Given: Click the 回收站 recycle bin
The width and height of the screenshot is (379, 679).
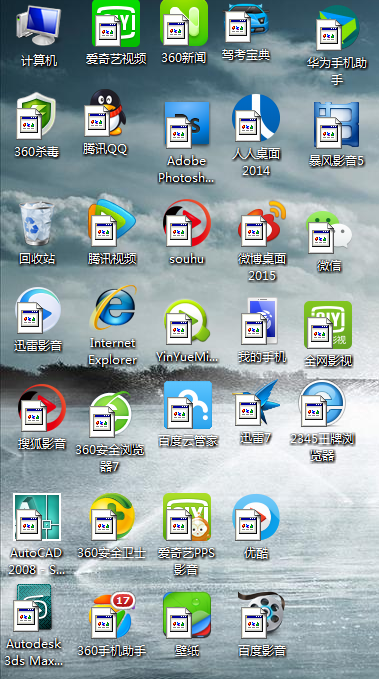Looking at the screenshot, I should tap(37, 223).
